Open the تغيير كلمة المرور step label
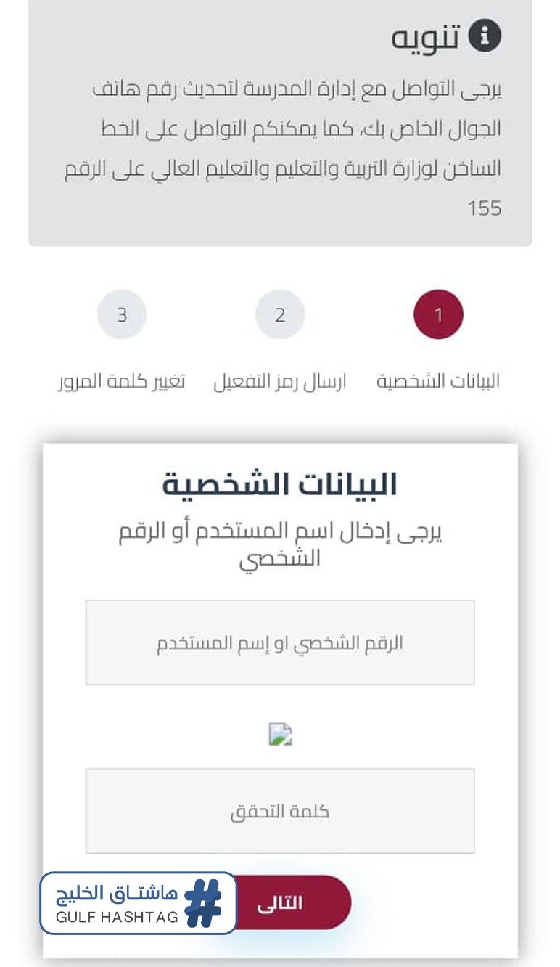The image size is (560, 967). click(122, 381)
